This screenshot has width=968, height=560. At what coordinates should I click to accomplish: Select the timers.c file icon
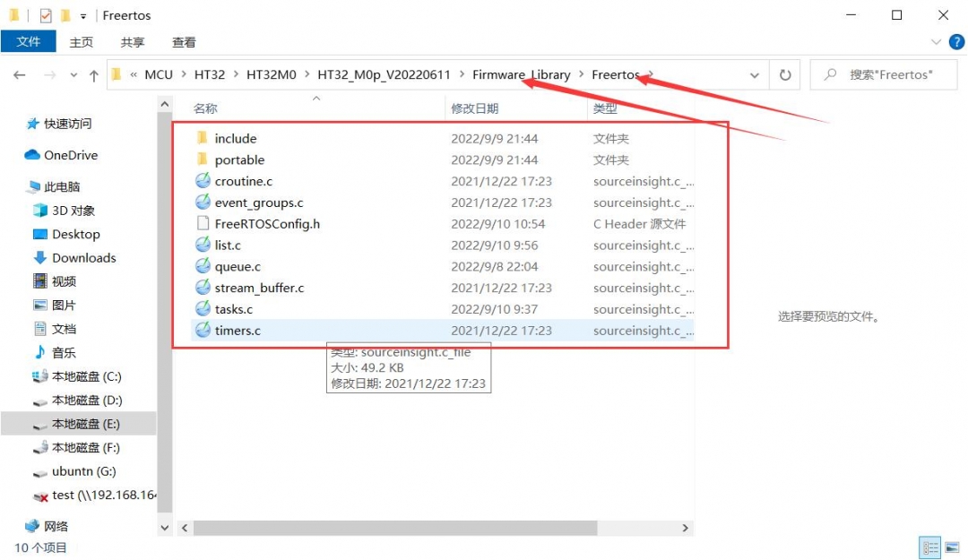pyautogui.click(x=203, y=331)
